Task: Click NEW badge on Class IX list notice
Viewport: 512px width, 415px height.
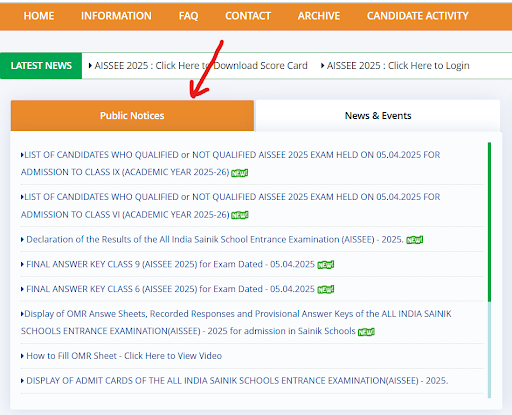Action: 240,173
